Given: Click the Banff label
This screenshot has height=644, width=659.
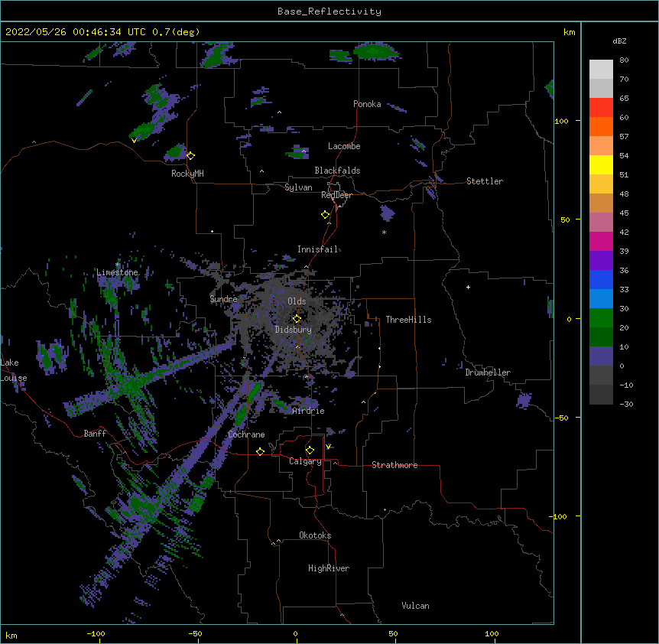Looking at the screenshot, I should 95,434.
